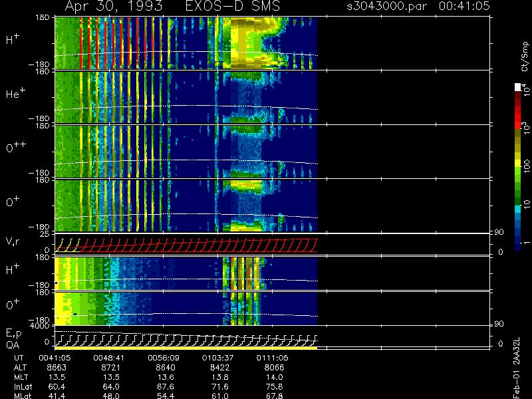Click the date title "Apr 30, 1993"
This screenshot has width=532, height=399.
point(114,6)
